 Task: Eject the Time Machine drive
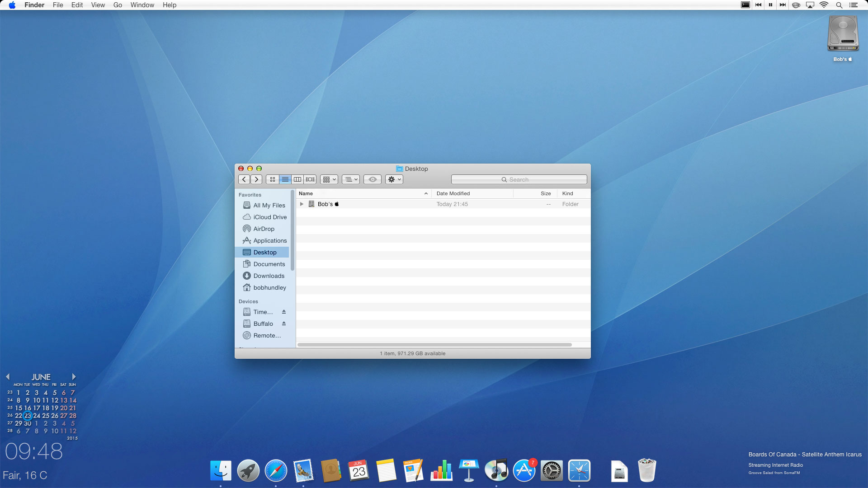pyautogui.click(x=284, y=312)
